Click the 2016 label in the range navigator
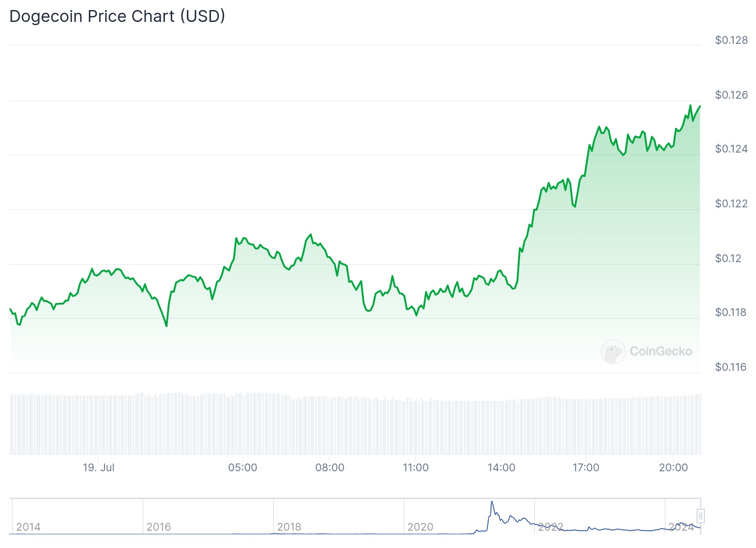 click(158, 527)
